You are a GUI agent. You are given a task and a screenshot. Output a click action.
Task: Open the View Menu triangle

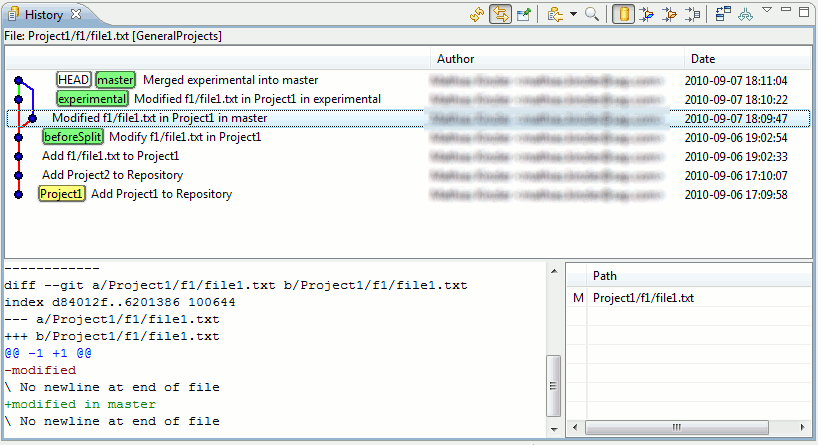pyautogui.click(x=766, y=11)
